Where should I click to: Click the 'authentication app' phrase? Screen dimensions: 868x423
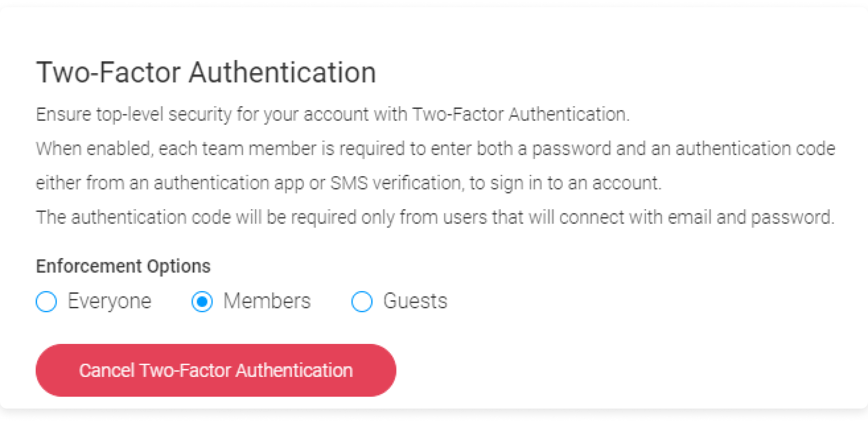229,183
